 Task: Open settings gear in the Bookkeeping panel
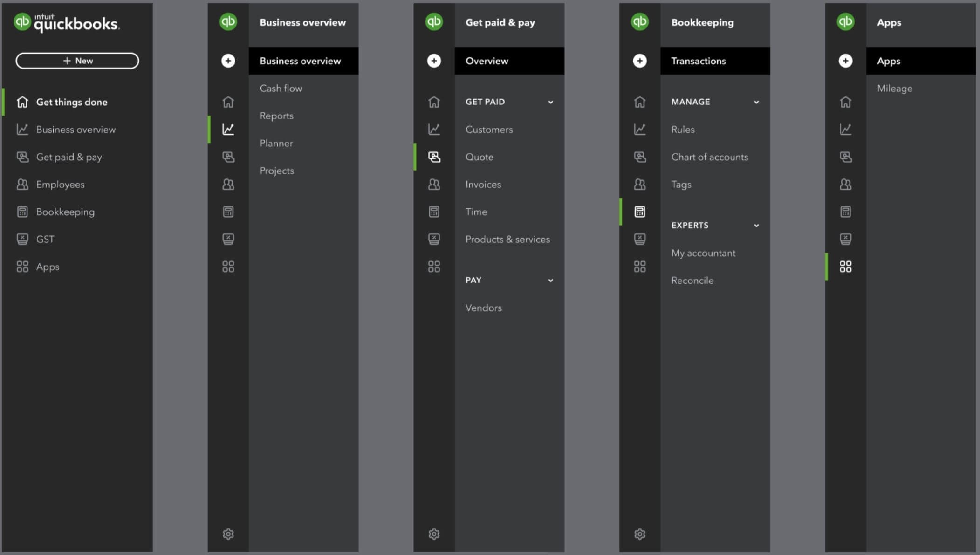(640, 534)
